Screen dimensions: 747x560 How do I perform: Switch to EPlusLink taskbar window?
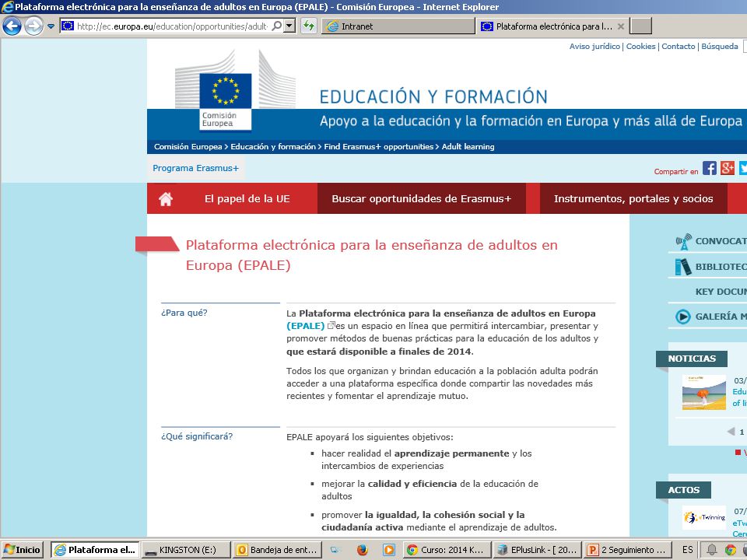(x=538, y=550)
